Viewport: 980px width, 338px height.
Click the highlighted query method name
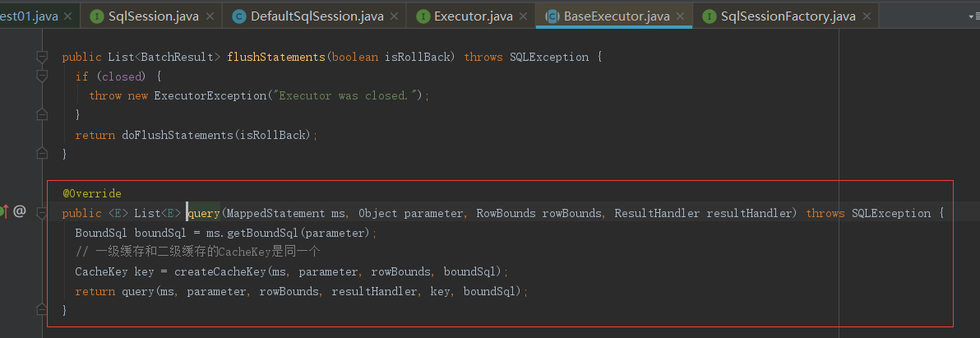coord(204,213)
